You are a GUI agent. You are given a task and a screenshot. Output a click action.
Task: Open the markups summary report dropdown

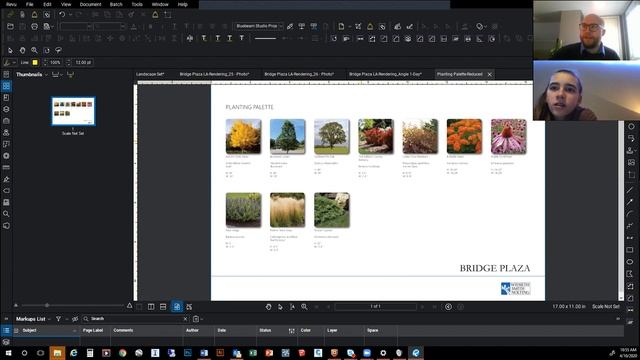[202, 319]
